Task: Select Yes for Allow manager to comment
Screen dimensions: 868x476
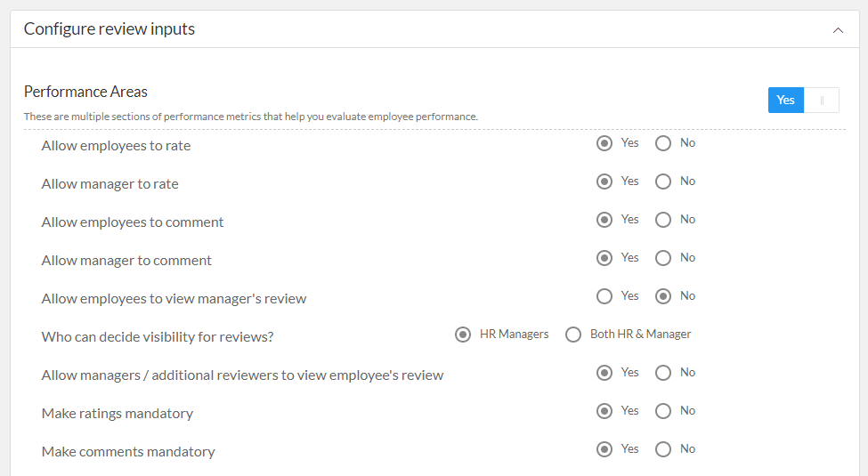Action: pyautogui.click(x=604, y=258)
